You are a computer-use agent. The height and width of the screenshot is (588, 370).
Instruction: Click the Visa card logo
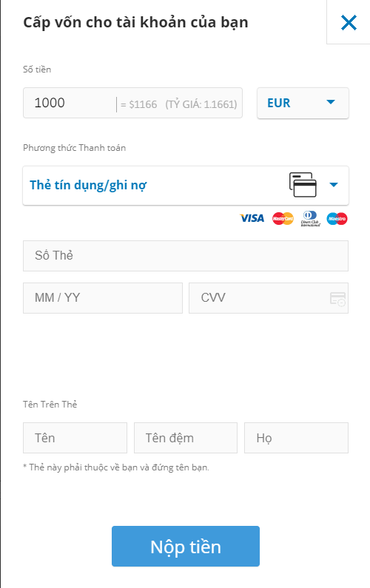252,218
